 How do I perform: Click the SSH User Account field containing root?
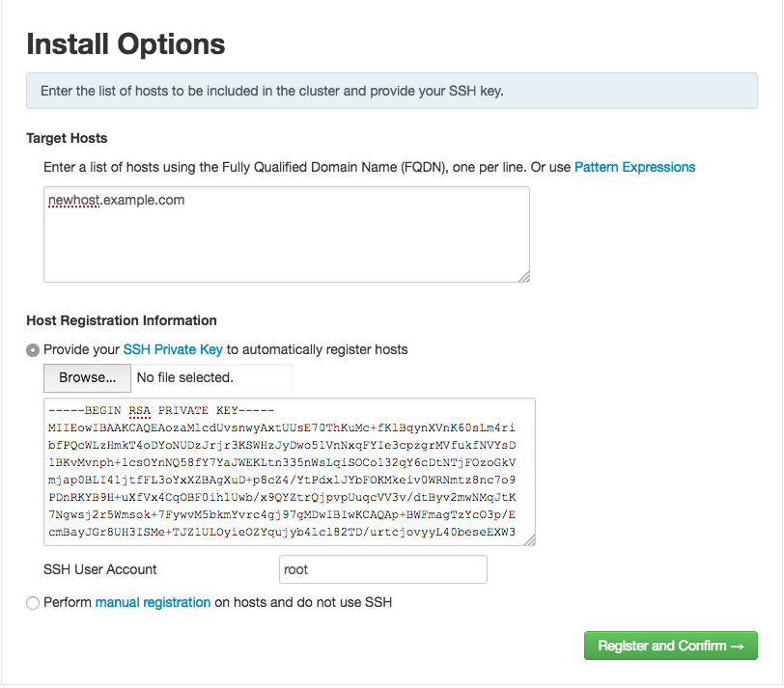point(383,569)
